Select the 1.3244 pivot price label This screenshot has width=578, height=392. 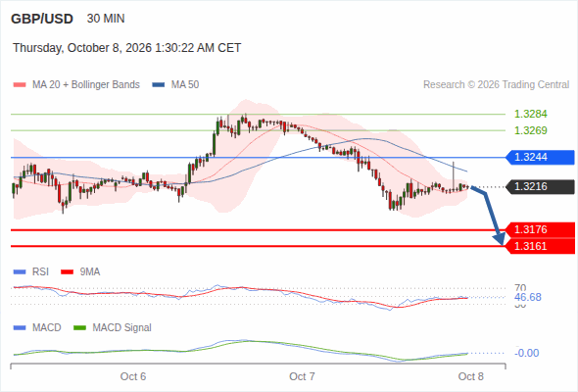[x=540, y=157]
